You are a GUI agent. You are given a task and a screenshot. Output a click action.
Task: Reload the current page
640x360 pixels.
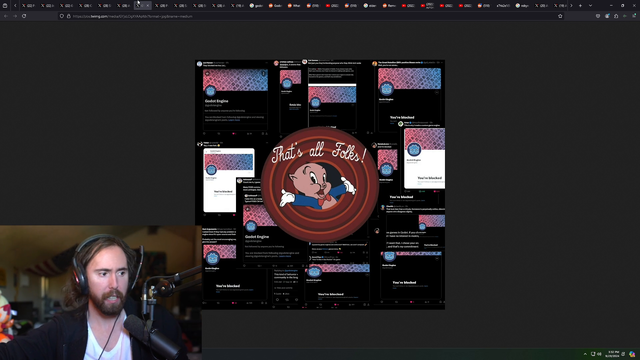24,16
